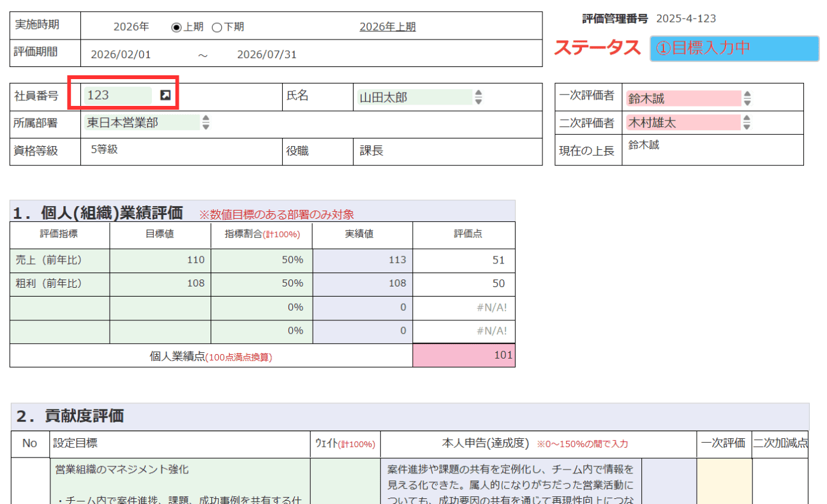
Task: Click the 目標値 column header
Action: [x=160, y=234]
